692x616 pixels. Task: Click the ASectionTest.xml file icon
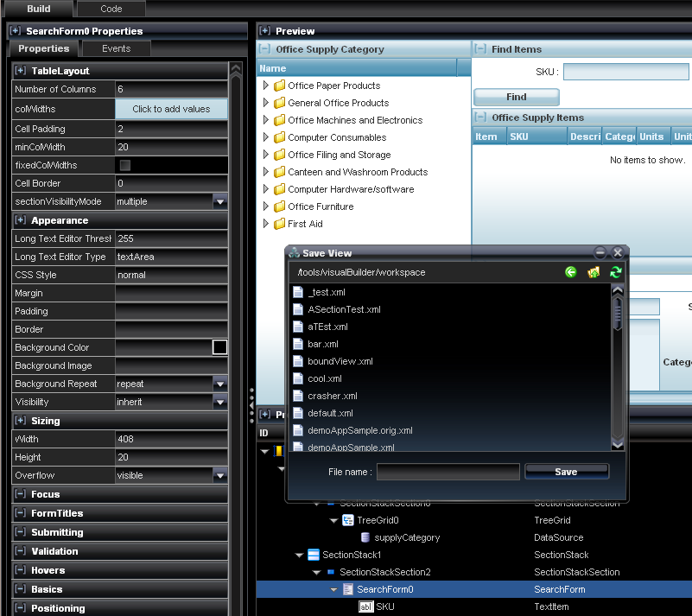pos(298,309)
